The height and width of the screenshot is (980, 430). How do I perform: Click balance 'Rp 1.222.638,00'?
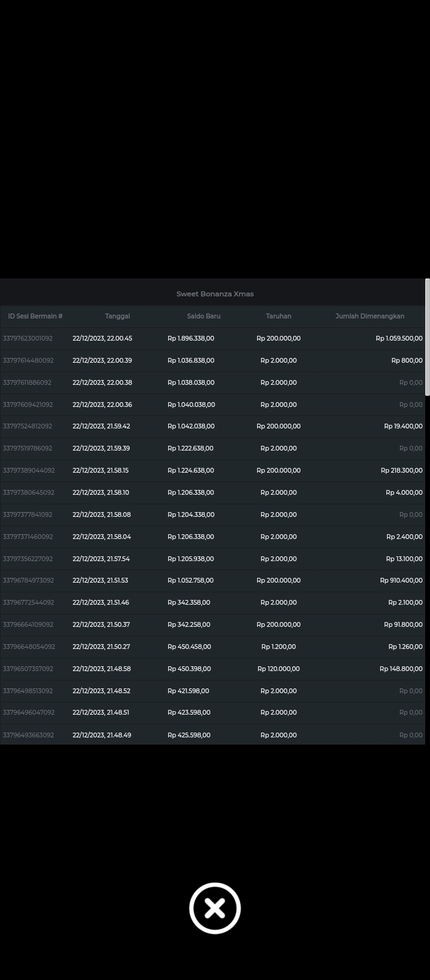tap(191, 448)
